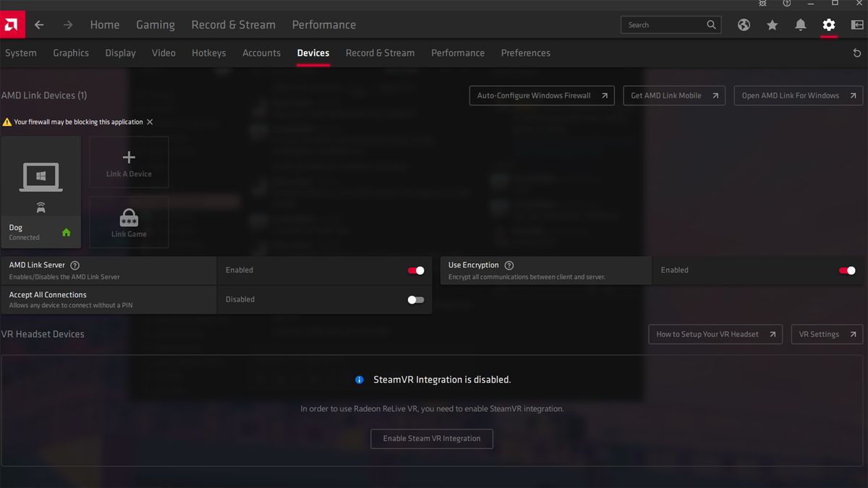Click the bug report icon
This screenshot has width=868, height=488.
[x=762, y=4]
